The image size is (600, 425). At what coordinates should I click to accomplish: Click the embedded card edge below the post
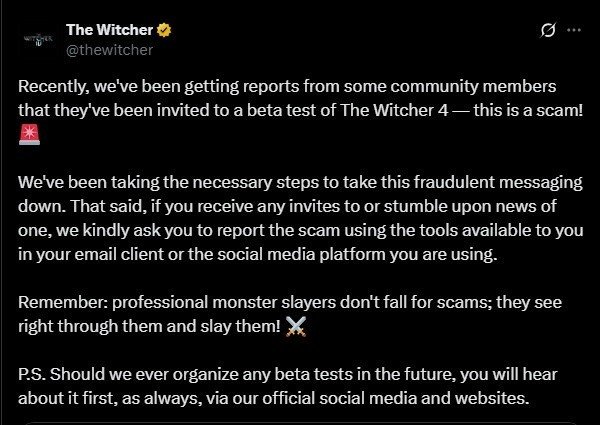tap(300, 423)
